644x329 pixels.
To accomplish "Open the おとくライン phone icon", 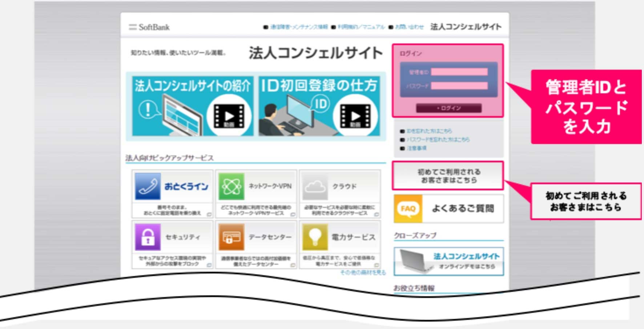I will tap(148, 186).
